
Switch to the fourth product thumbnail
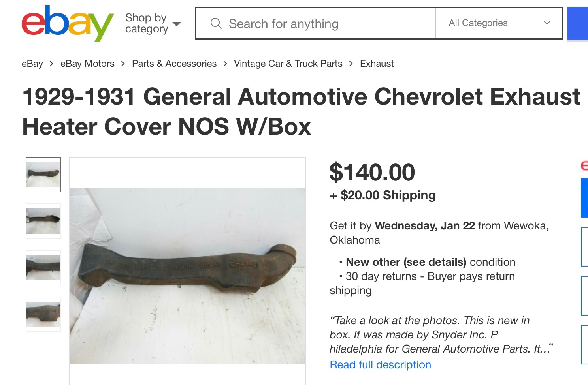(x=43, y=314)
